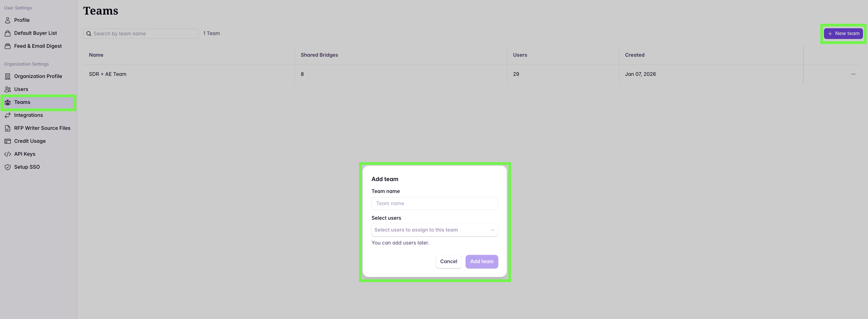Select the Setup SSO shield icon
This screenshot has width=868, height=319.
point(8,167)
